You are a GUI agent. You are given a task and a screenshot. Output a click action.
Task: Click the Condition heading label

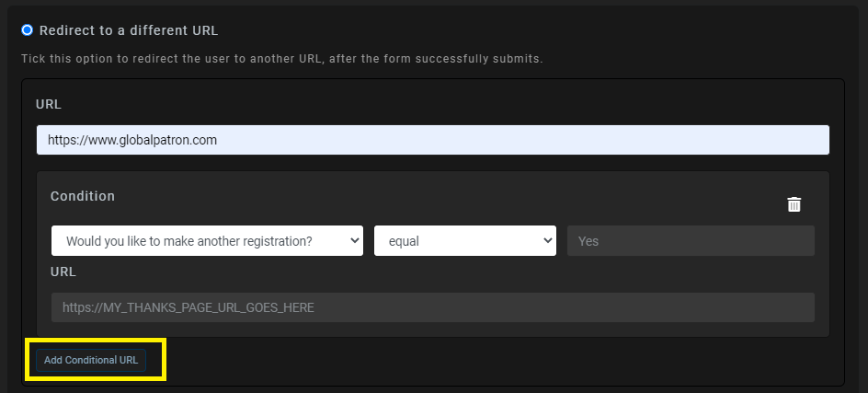(x=83, y=196)
